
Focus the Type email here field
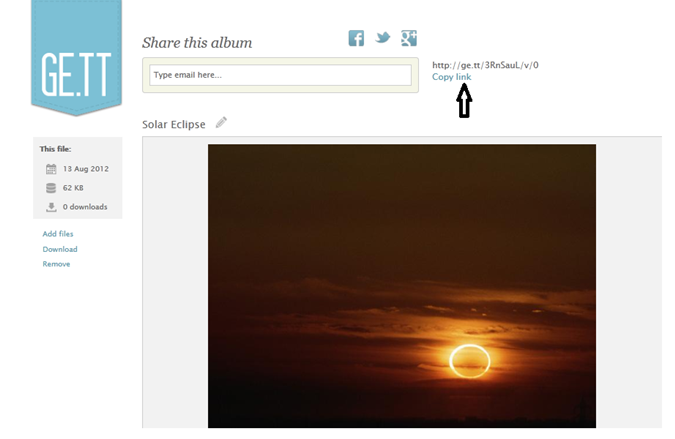pos(280,75)
